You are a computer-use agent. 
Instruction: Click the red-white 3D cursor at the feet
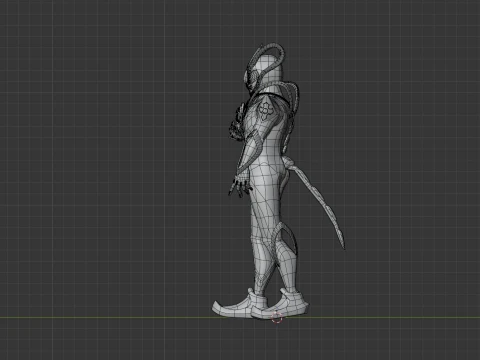(277, 318)
